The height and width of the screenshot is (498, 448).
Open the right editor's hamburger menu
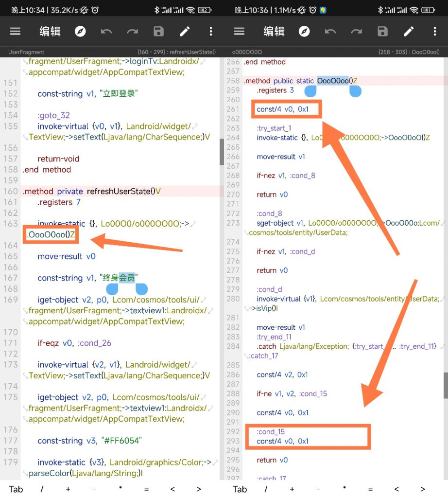click(x=239, y=32)
